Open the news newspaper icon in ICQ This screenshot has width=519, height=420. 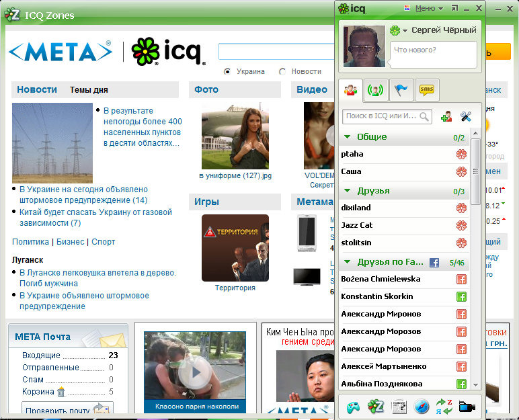pyautogui.click(x=399, y=407)
